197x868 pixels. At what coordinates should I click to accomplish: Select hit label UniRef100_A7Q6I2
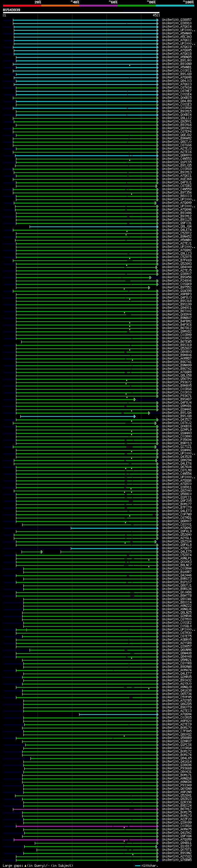[x=177, y=40]
